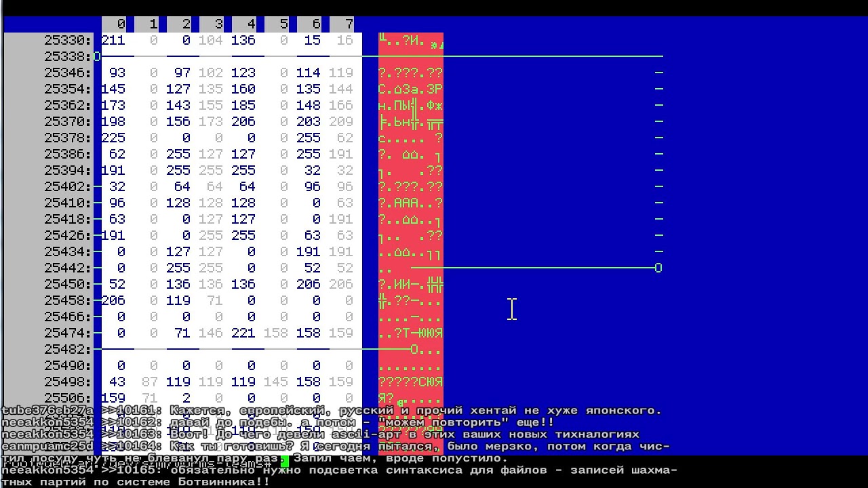The width and height of the screenshot is (868, 488).
Task: Select value 87 in row 25498
Action: click(x=150, y=382)
